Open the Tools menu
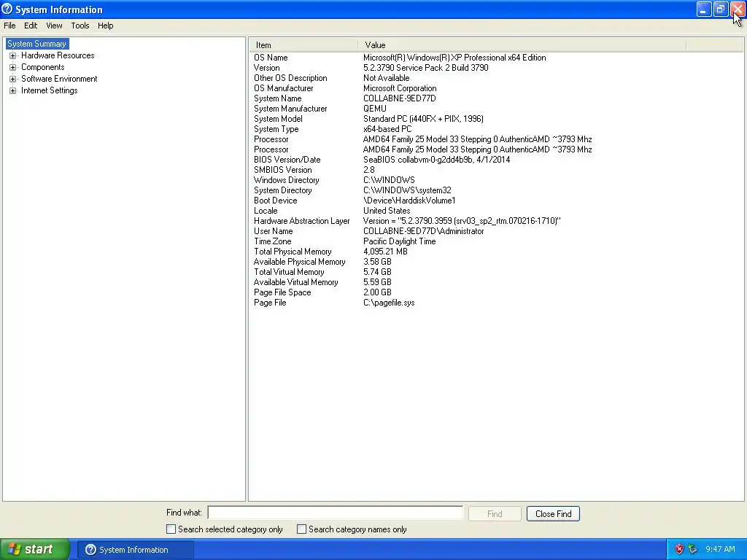This screenshot has height=560, width=747. pos(80,26)
